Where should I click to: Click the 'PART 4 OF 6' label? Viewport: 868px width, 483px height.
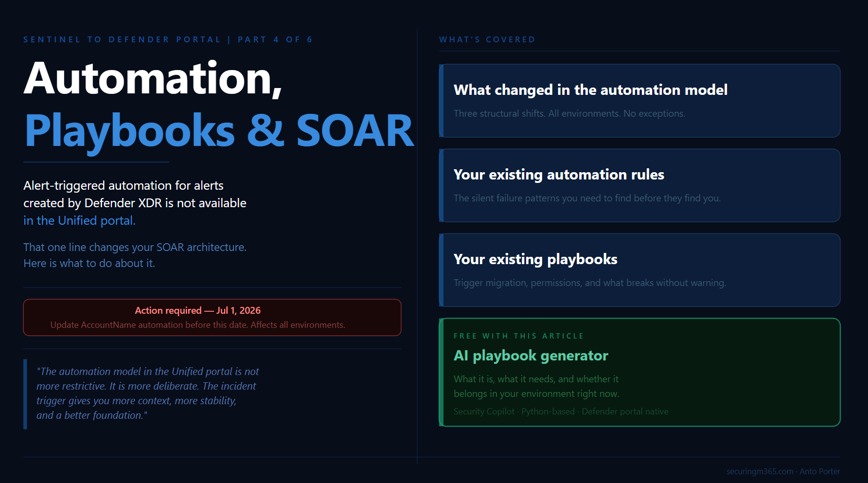pos(275,39)
